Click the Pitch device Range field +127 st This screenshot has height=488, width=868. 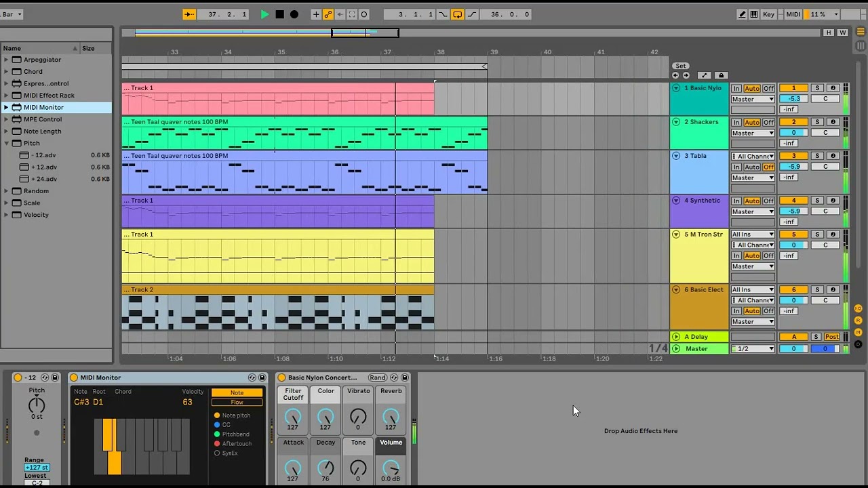(37, 468)
